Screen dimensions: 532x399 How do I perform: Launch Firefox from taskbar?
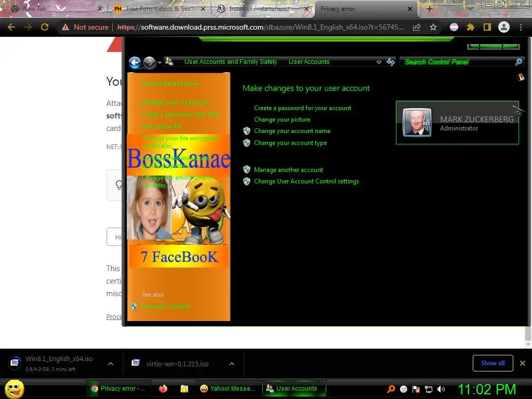[x=163, y=389]
